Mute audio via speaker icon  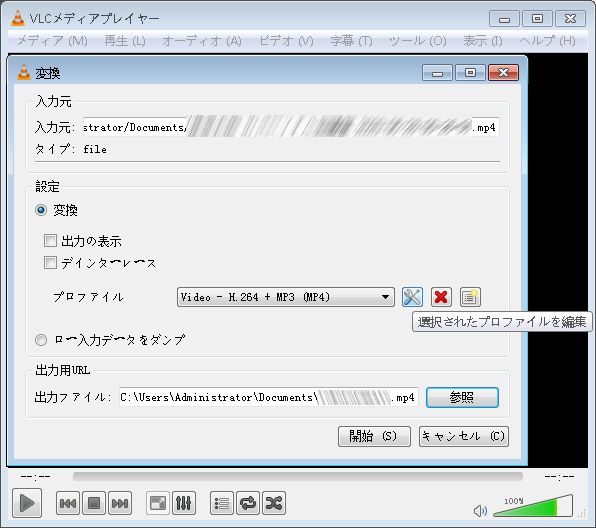click(x=480, y=511)
